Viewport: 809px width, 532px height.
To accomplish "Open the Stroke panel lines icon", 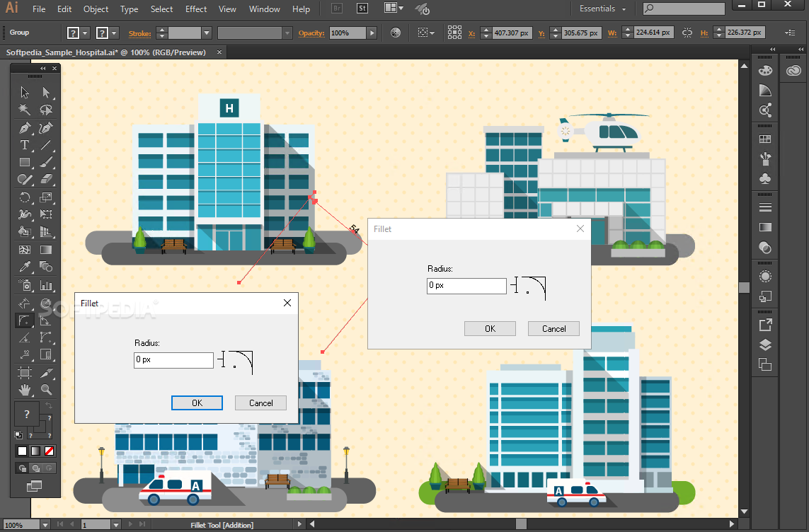I will point(765,207).
